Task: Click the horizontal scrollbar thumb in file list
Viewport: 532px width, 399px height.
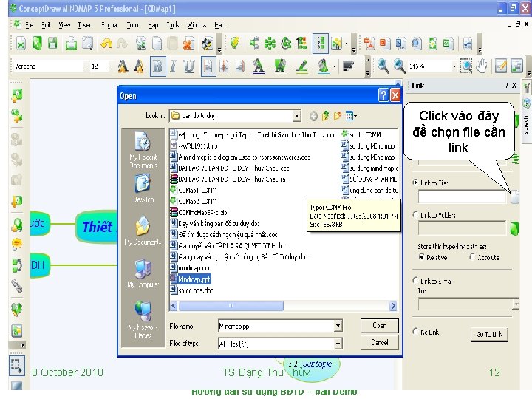Action: 231,306
